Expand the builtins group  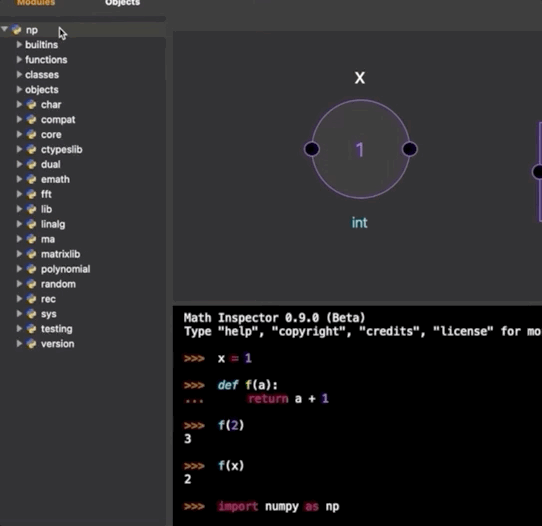19,45
